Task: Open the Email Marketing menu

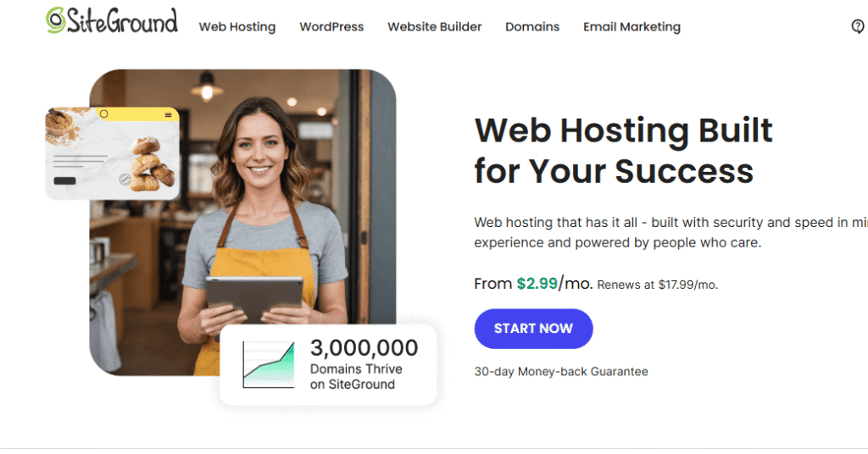Action: click(632, 26)
